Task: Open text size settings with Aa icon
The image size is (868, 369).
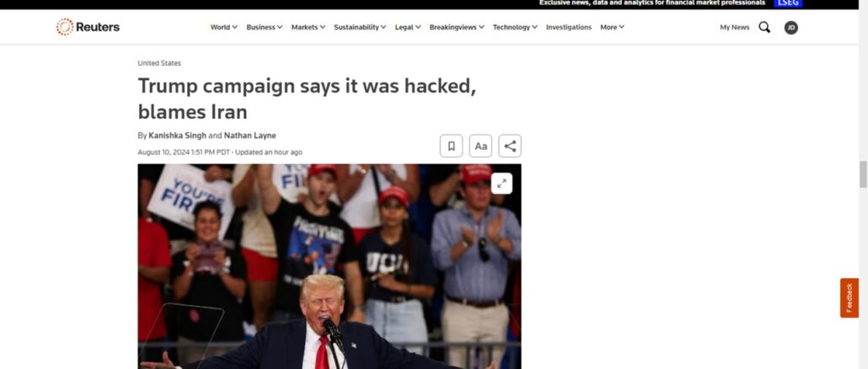Action: click(x=480, y=146)
